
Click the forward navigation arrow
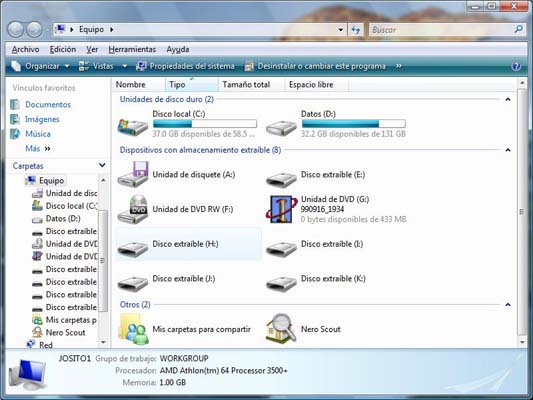point(34,30)
